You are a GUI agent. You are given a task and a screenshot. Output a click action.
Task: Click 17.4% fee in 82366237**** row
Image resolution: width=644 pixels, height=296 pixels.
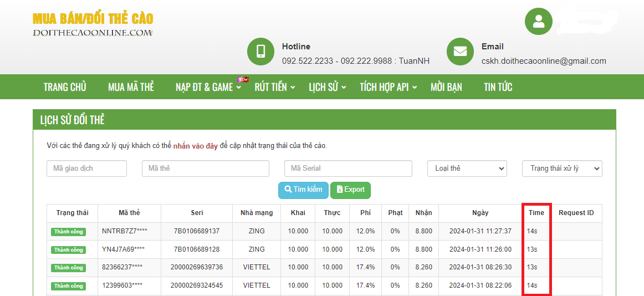[x=366, y=267]
